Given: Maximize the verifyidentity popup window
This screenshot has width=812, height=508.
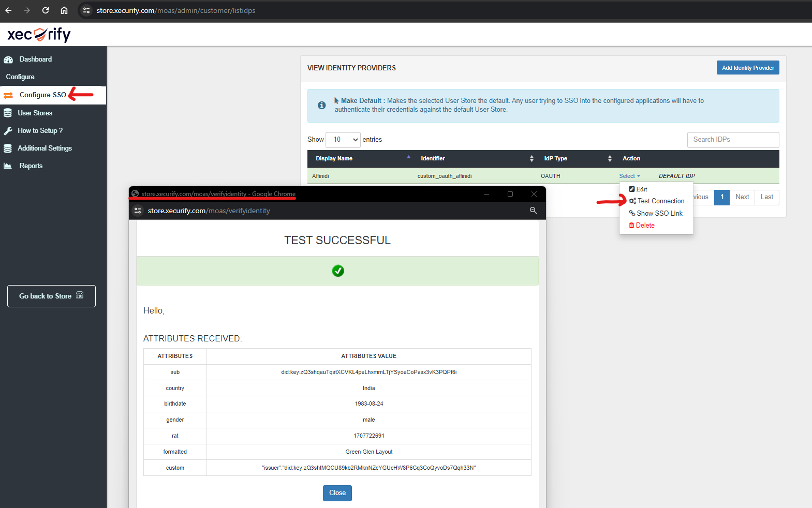Looking at the screenshot, I should point(510,194).
